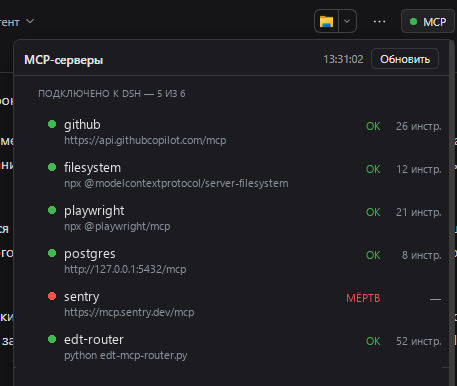457x386 pixels.
Task: Click the green status dot for postgres
Action: coord(52,253)
